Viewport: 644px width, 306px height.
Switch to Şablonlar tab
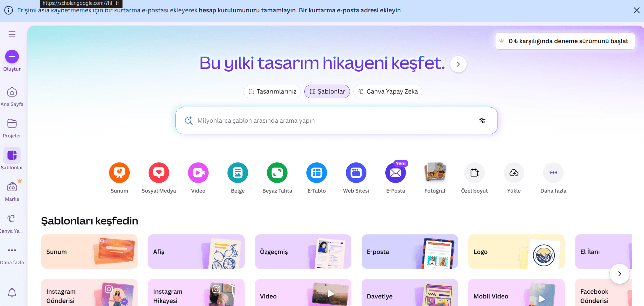327,91
